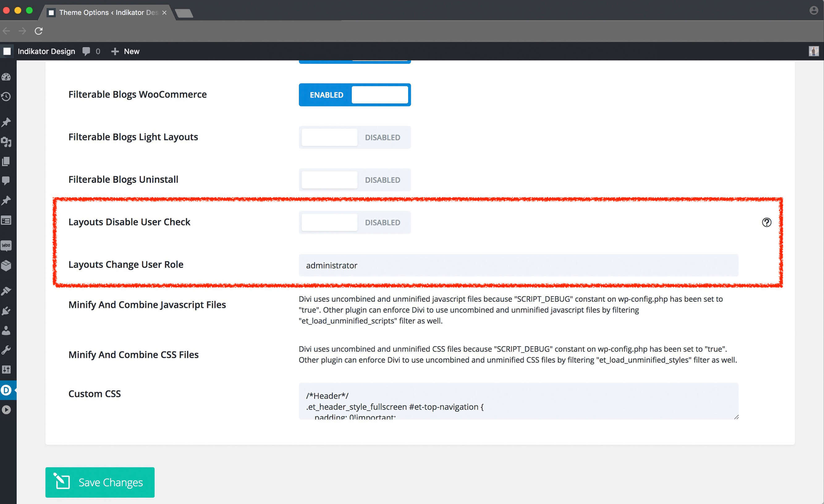Open the Appearance paintbrush icon

coord(6,291)
